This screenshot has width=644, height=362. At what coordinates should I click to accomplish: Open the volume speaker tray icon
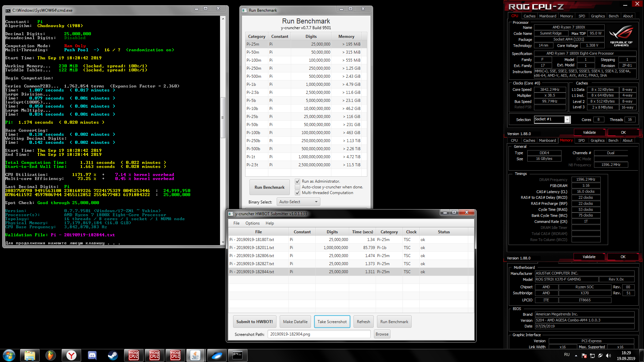click(x=608, y=356)
